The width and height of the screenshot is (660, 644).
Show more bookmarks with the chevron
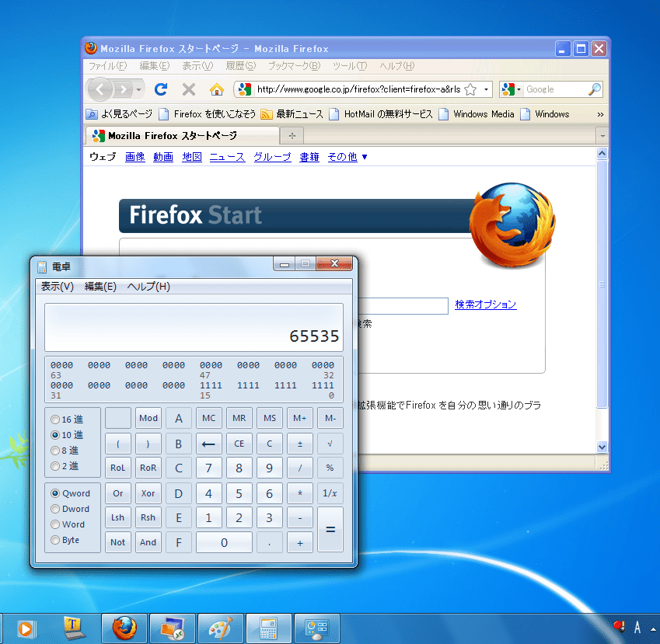(600, 114)
